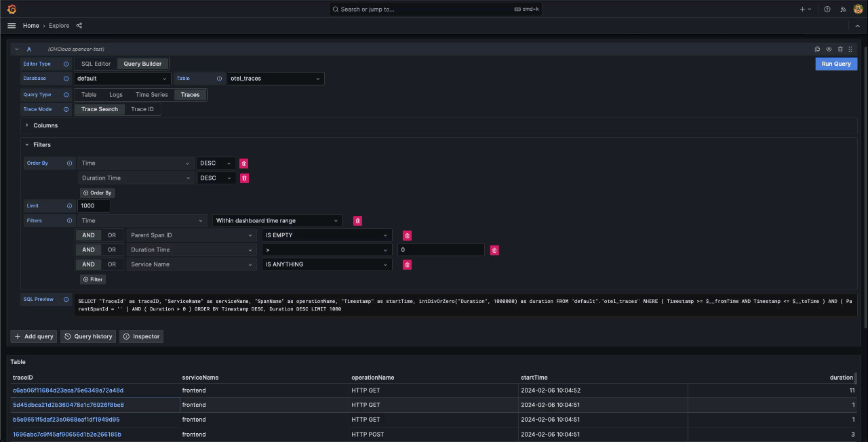
Task: Set Trace Mode to Trace ID
Action: tap(142, 109)
